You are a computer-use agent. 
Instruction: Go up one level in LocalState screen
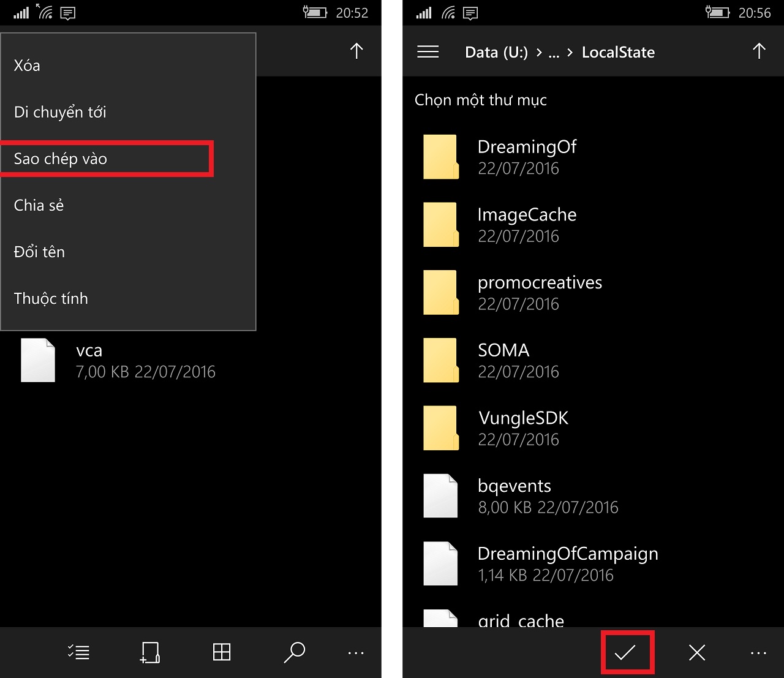[x=759, y=51]
